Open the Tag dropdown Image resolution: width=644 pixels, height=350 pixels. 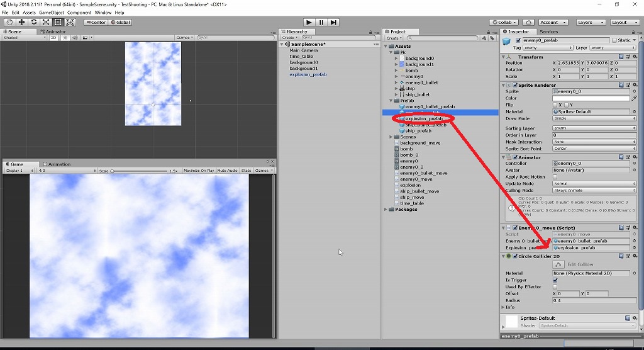[x=548, y=48]
